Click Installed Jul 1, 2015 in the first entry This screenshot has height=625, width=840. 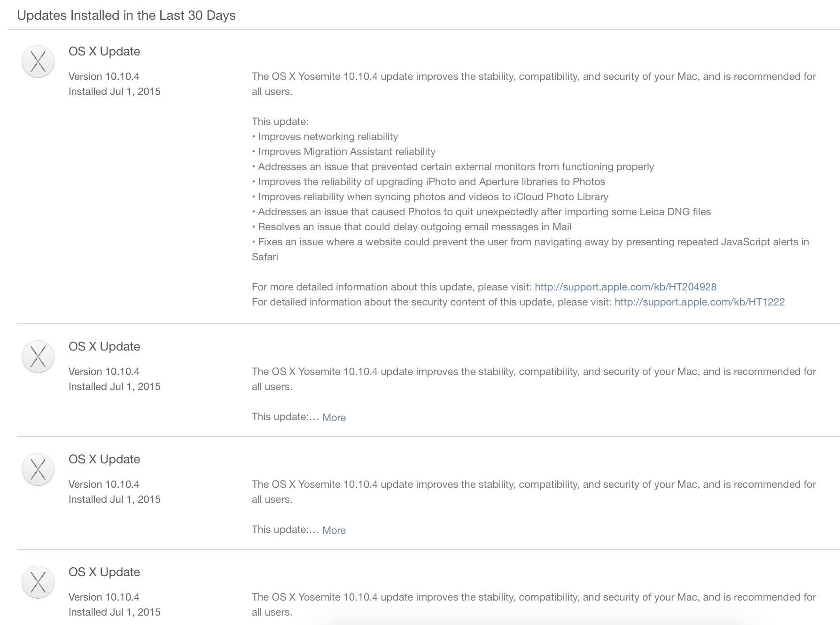tap(115, 91)
